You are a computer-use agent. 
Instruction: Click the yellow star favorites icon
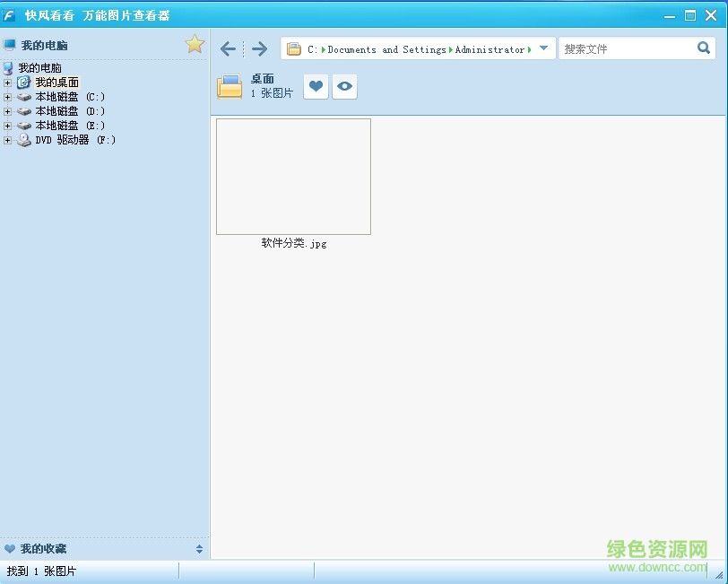pos(195,44)
